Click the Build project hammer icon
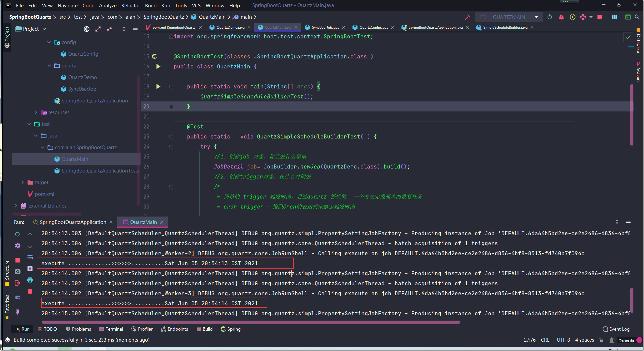This screenshot has width=644, height=351. [468, 17]
